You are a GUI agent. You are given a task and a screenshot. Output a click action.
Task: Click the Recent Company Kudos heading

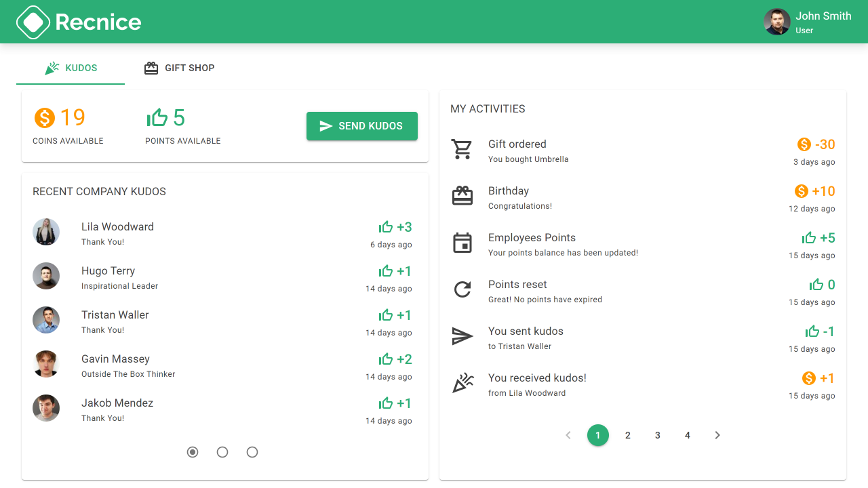pos(99,192)
